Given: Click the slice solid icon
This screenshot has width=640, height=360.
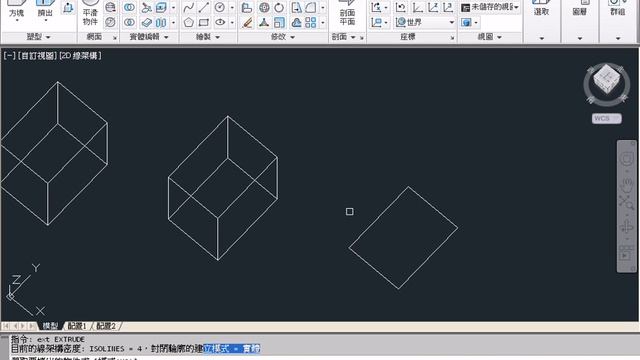Looking at the screenshot, I should pos(146,7).
